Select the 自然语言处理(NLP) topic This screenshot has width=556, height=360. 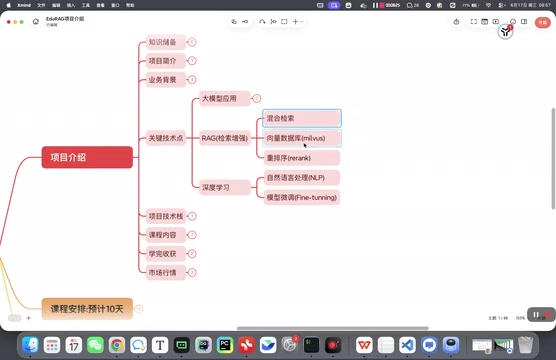point(302,178)
